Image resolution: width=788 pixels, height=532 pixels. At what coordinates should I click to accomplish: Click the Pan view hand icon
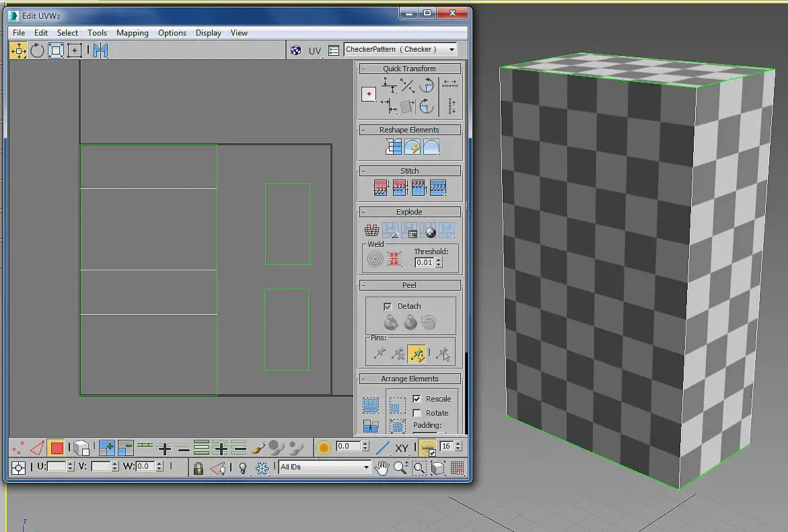[382, 467]
